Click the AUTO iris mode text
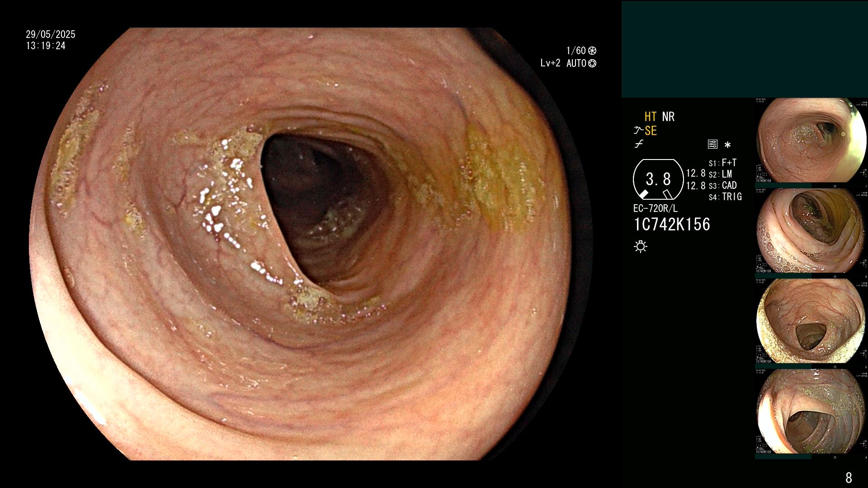The image size is (868, 488). (x=576, y=63)
